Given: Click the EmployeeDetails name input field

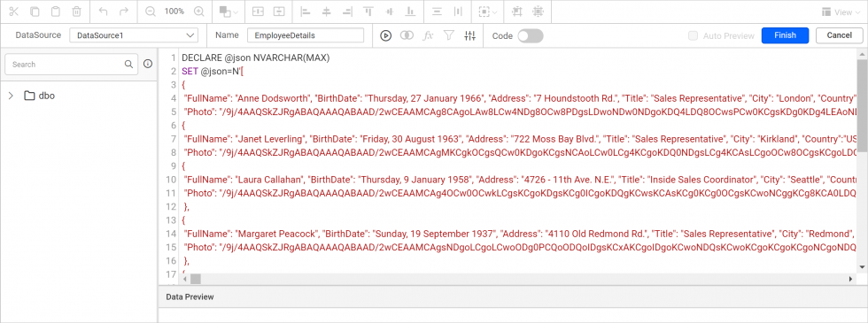Looking at the screenshot, I should [x=306, y=35].
